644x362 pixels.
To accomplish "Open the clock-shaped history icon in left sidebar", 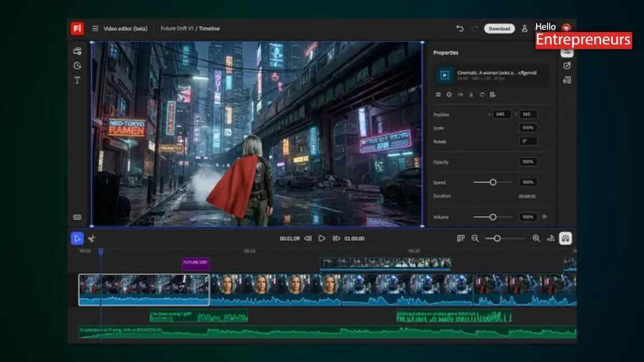I will click(77, 65).
